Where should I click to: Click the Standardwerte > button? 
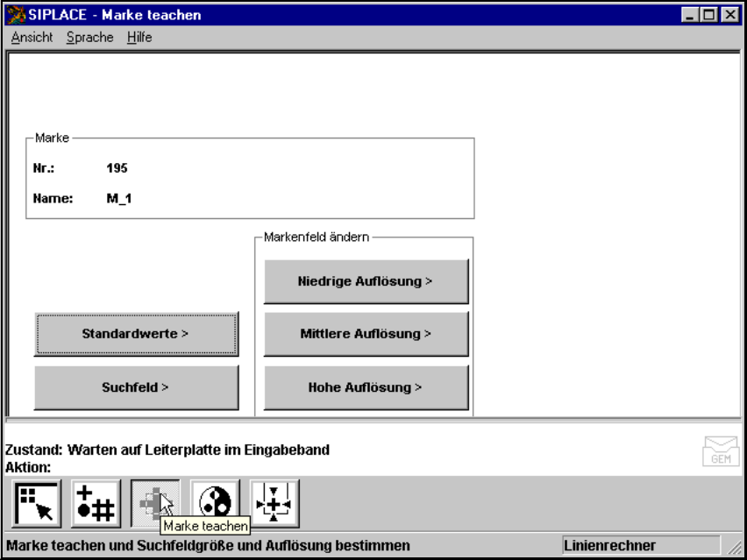point(136,334)
